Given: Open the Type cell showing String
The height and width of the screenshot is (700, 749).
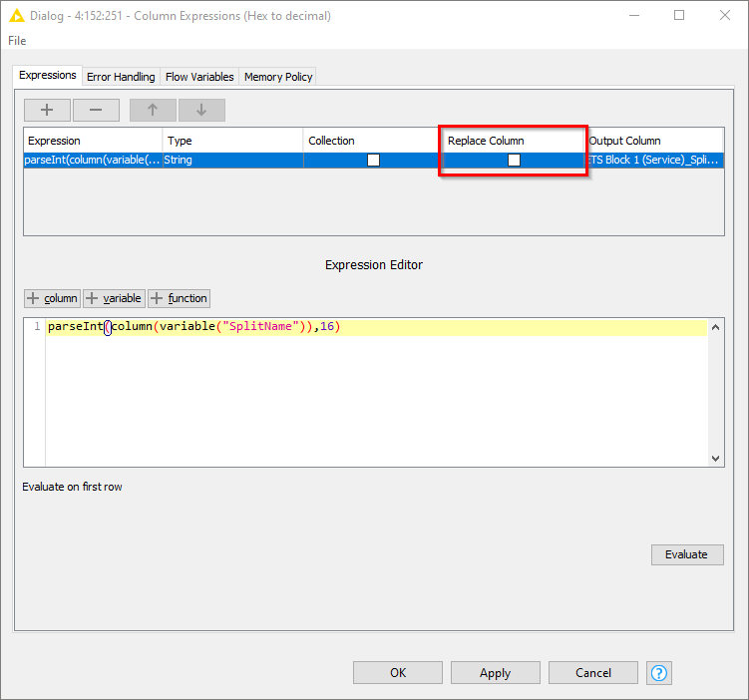Looking at the screenshot, I should point(231,160).
